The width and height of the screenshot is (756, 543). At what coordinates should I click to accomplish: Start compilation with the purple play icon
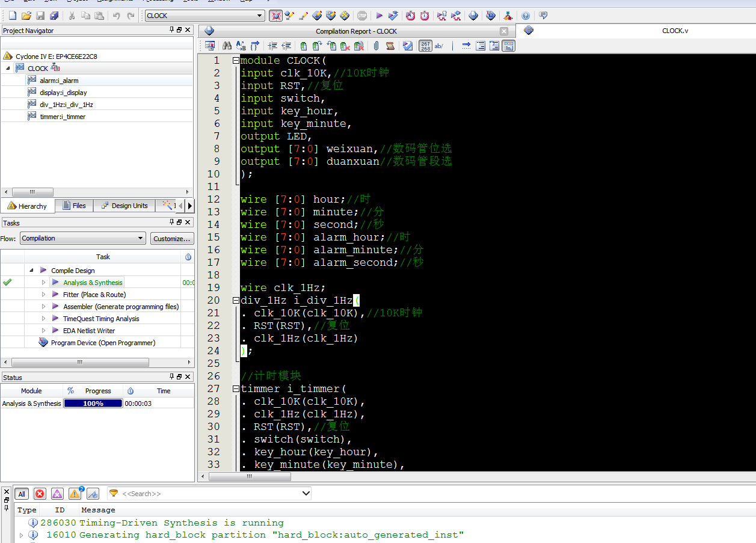click(x=379, y=16)
